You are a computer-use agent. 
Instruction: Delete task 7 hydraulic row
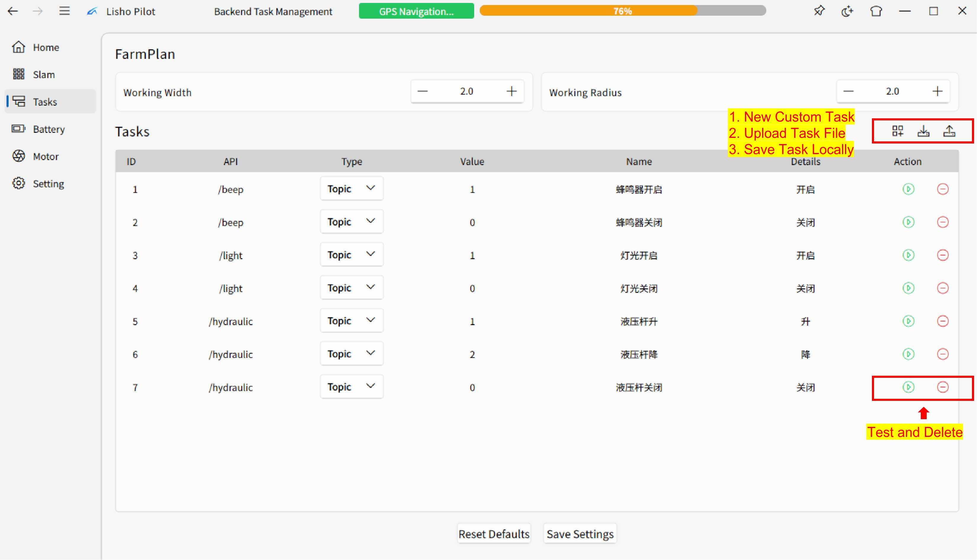click(943, 387)
